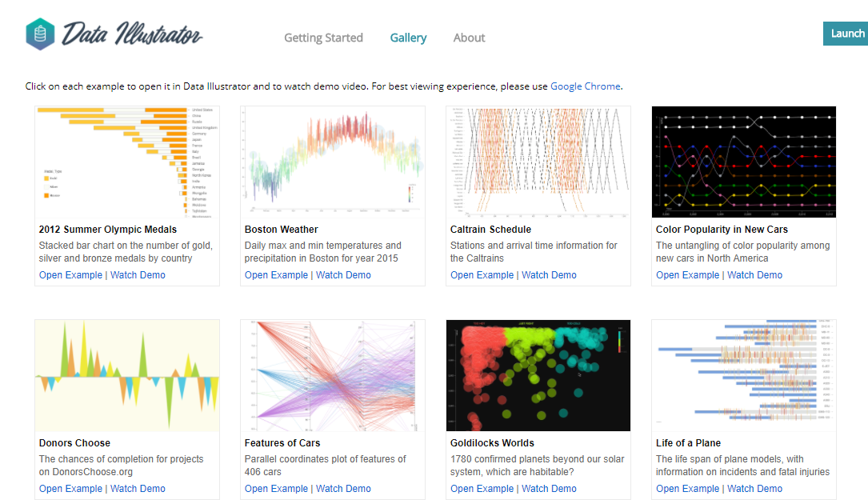Open the Donors Choose example

point(70,488)
